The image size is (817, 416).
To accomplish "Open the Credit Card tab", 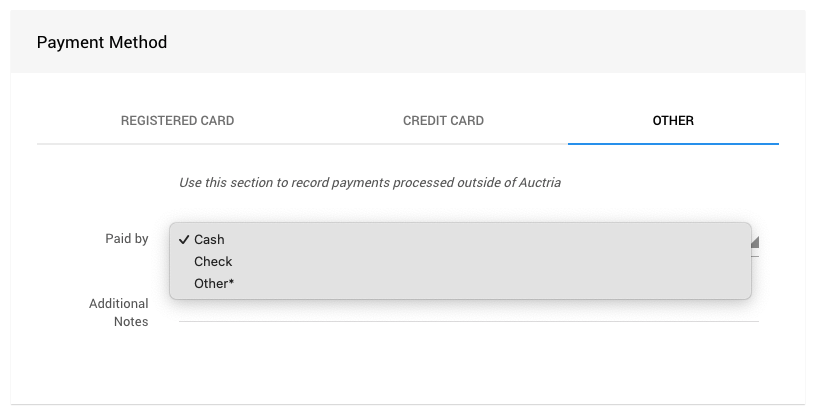I will (x=443, y=121).
